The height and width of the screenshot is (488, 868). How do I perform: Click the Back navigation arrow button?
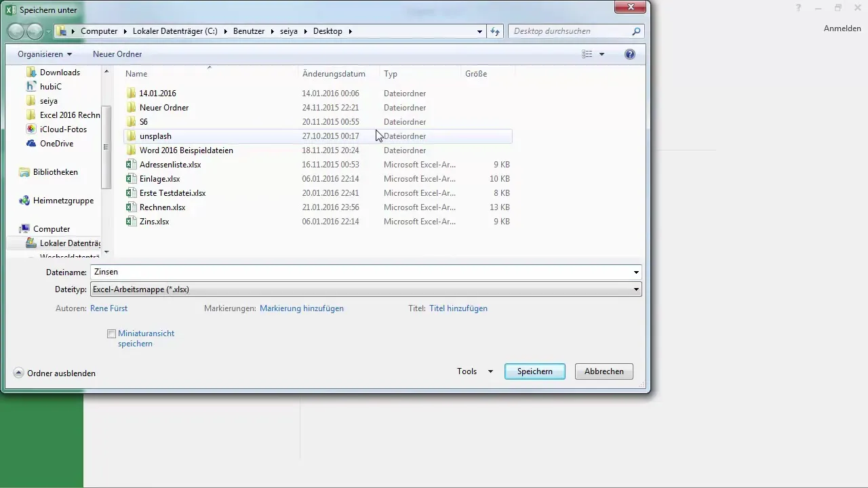(x=16, y=31)
